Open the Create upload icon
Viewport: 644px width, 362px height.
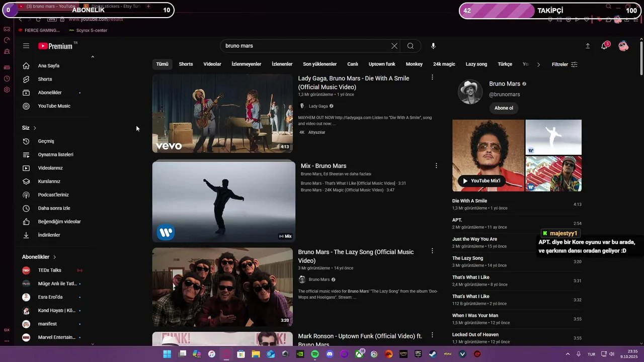click(588, 46)
